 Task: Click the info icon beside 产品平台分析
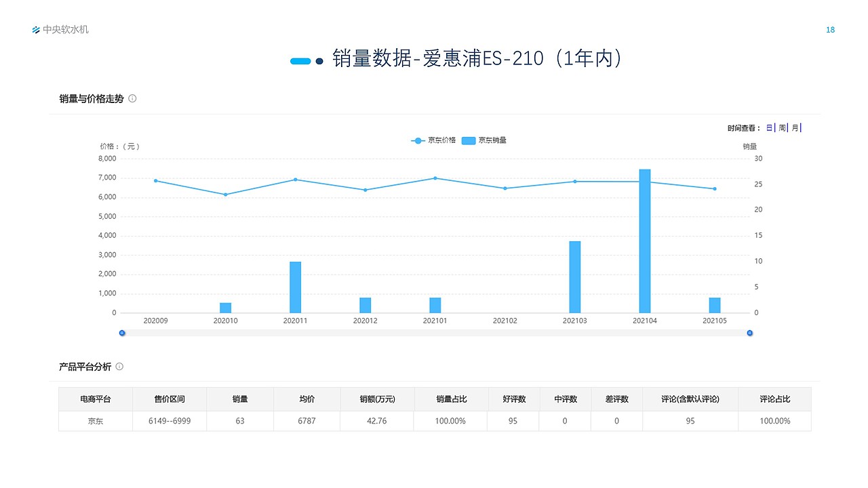point(119,367)
